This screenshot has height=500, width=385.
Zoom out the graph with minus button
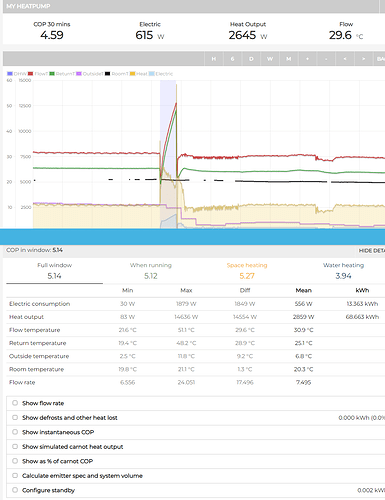click(x=326, y=59)
